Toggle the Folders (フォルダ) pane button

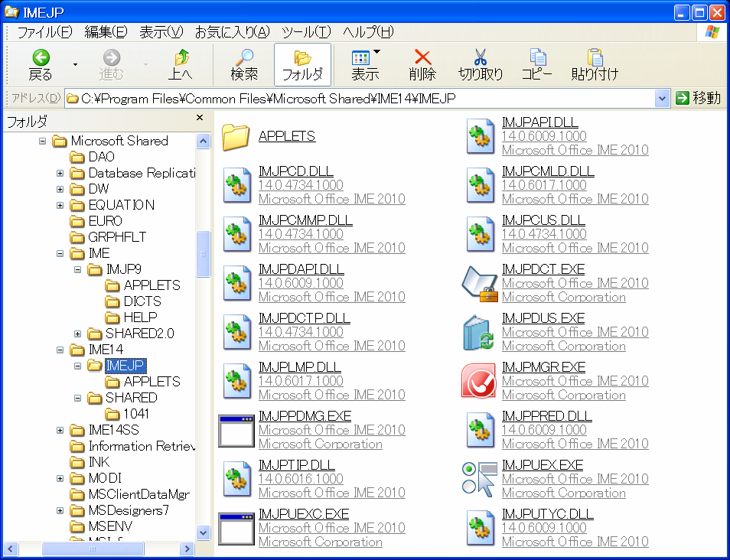pyautogui.click(x=302, y=65)
